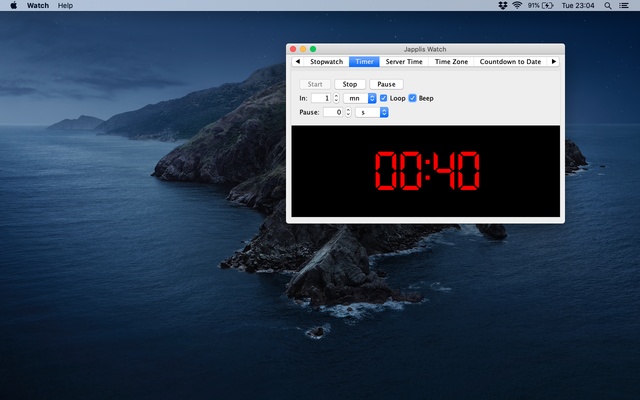Switch to the Stopwatch tab

pyautogui.click(x=326, y=62)
